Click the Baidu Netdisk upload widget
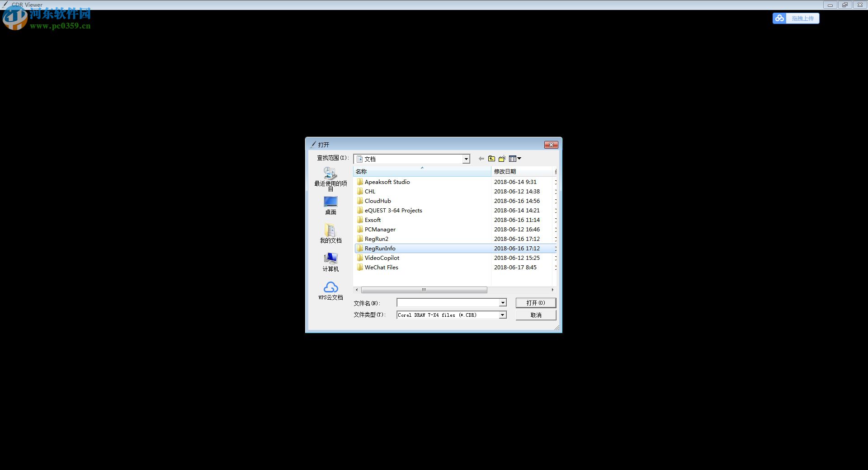The image size is (868, 470). 796,18
